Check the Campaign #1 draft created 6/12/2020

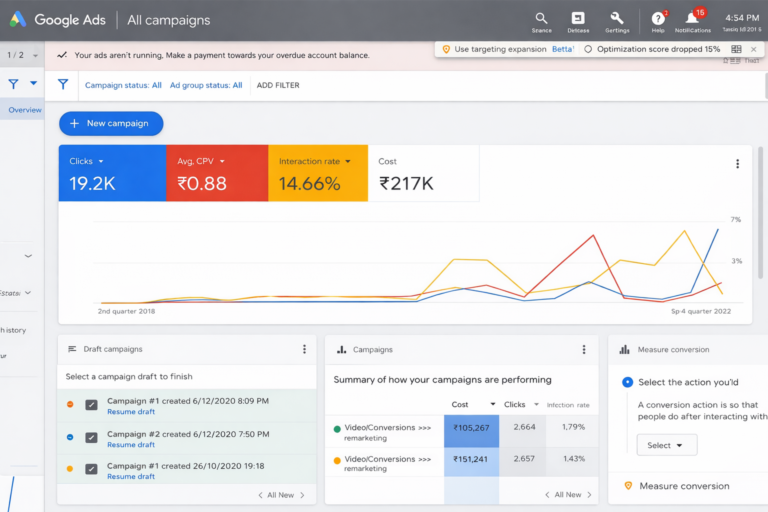(x=91, y=404)
